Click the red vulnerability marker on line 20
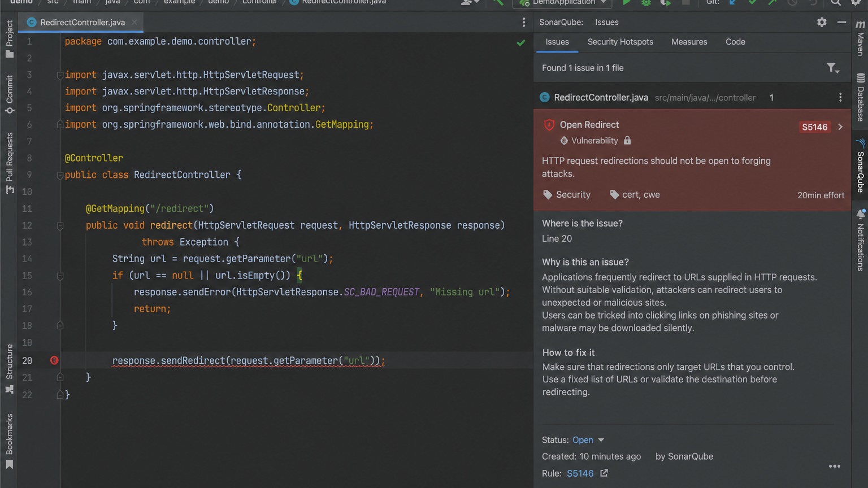The height and width of the screenshot is (488, 868). pyautogui.click(x=54, y=360)
